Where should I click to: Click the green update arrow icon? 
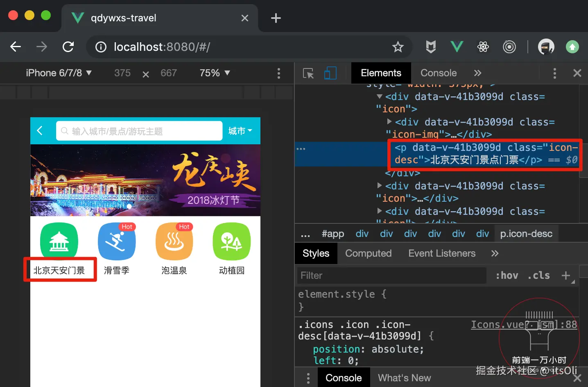pos(572,47)
